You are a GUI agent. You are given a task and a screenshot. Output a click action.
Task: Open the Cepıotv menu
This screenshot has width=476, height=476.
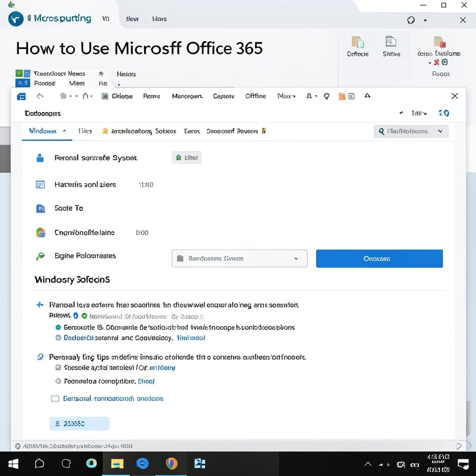pyautogui.click(x=224, y=96)
